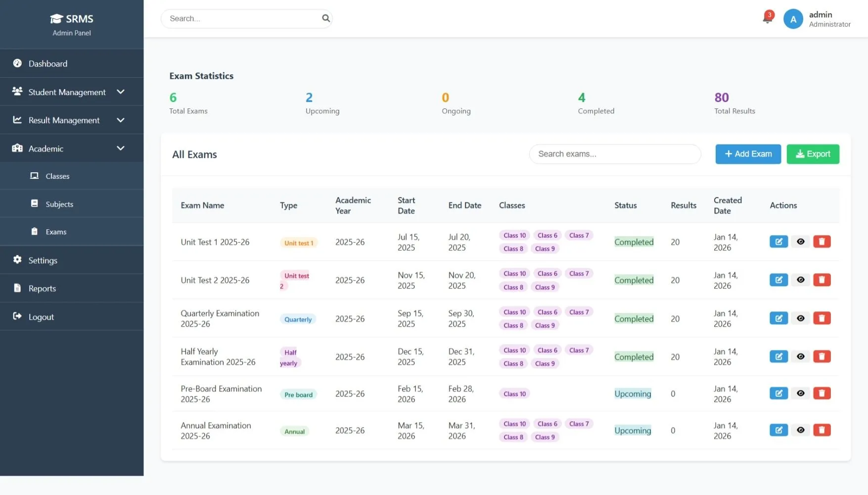
Task: Open the Dashboard from the sidebar
Action: (x=47, y=63)
